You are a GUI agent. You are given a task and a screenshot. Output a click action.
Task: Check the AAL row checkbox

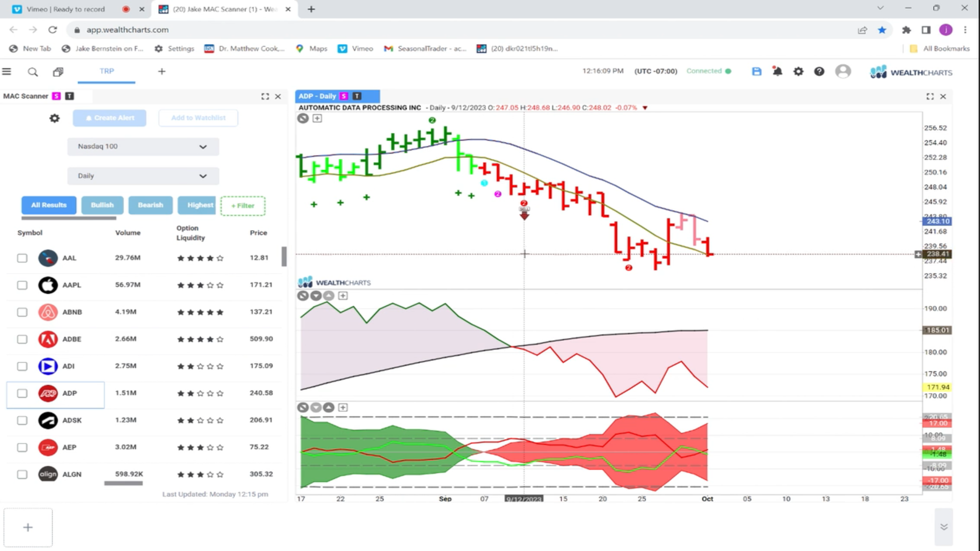pos(22,258)
